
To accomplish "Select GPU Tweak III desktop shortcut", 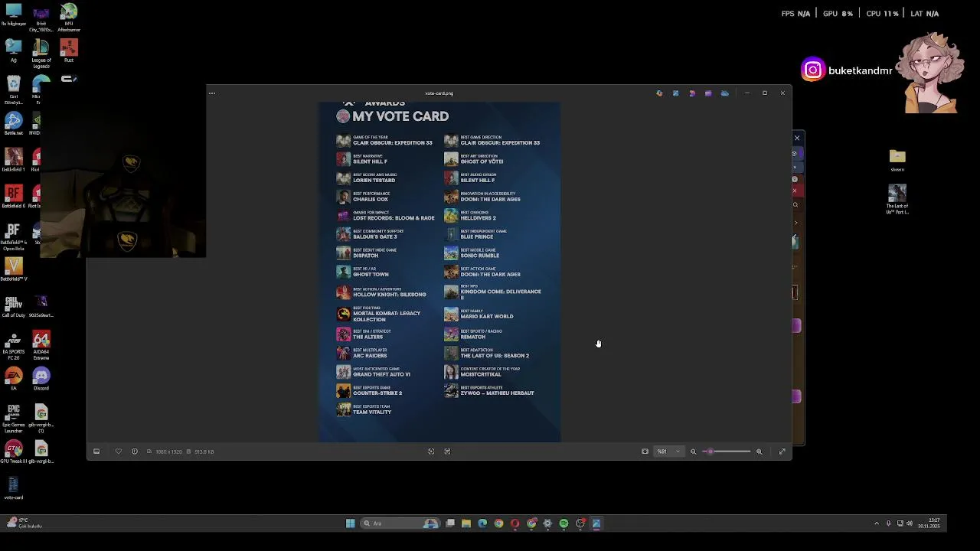I will [x=14, y=452].
